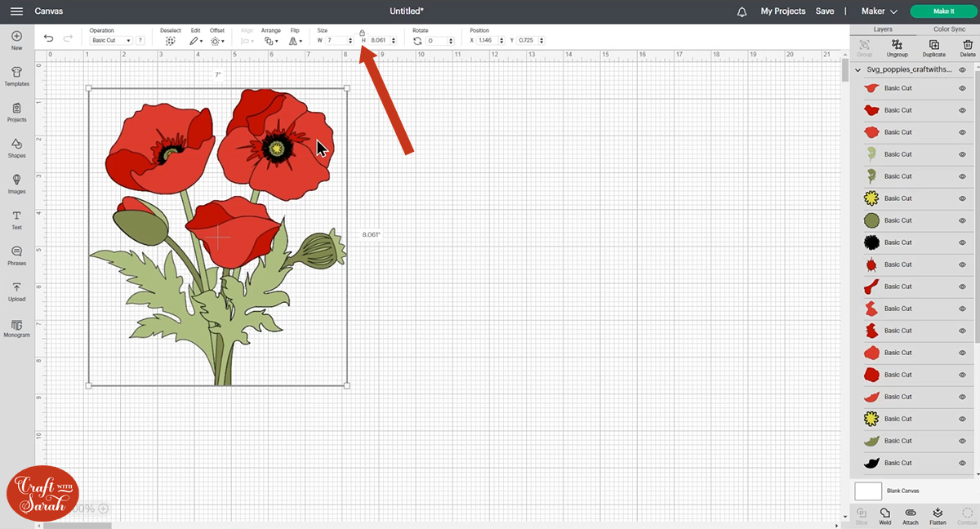Click the Undo arrow
Viewport: 980px width, 529px height.
pos(49,38)
